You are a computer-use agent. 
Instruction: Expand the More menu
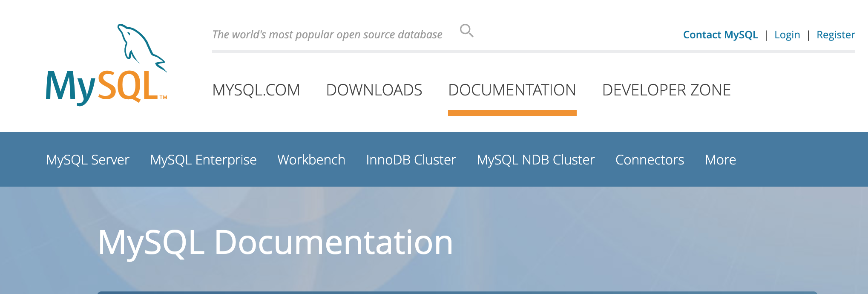pos(721,160)
